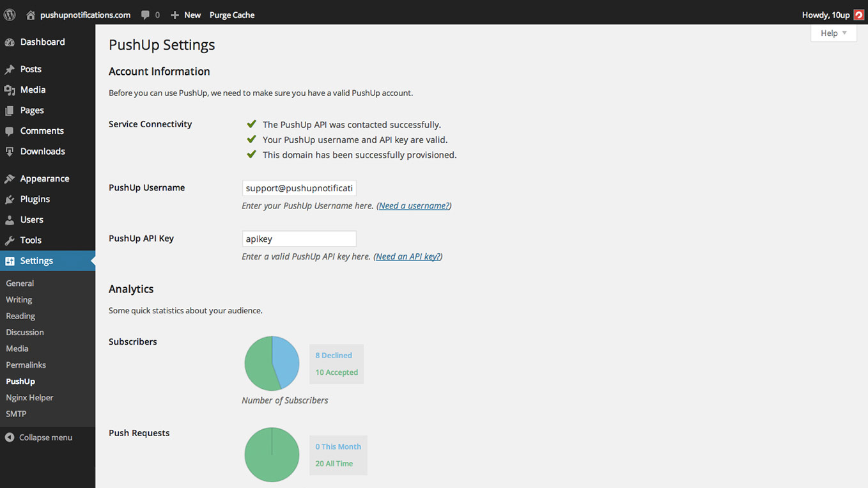Click the WordPress logo icon
868x488 pixels.
tap(10, 14)
